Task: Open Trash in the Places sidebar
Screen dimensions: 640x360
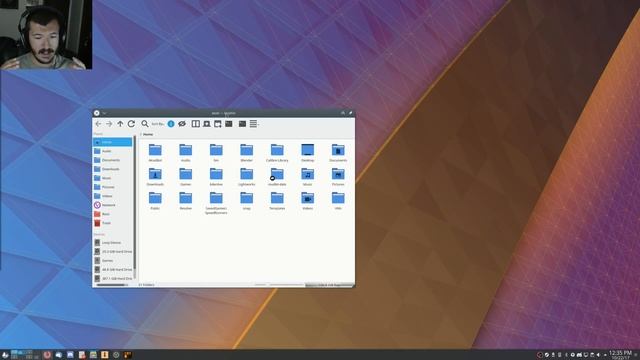Action: (113, 223)
